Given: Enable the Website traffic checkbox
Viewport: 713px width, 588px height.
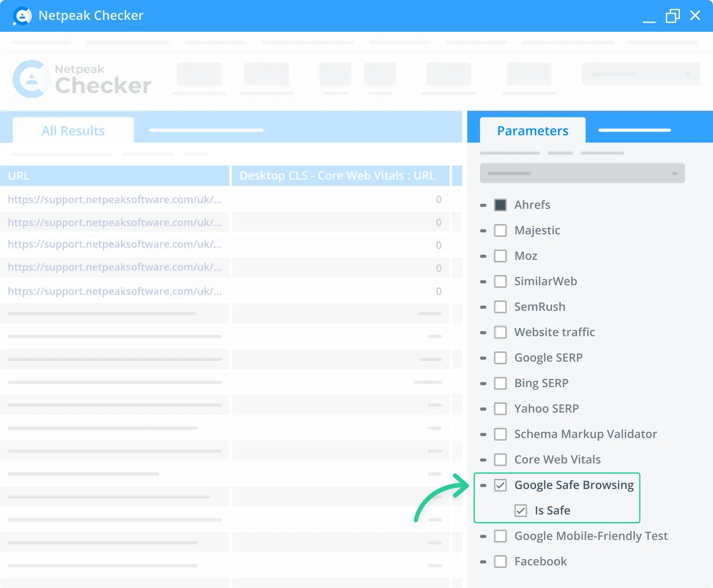Looking at the screenshot, I should click(500, 333).
